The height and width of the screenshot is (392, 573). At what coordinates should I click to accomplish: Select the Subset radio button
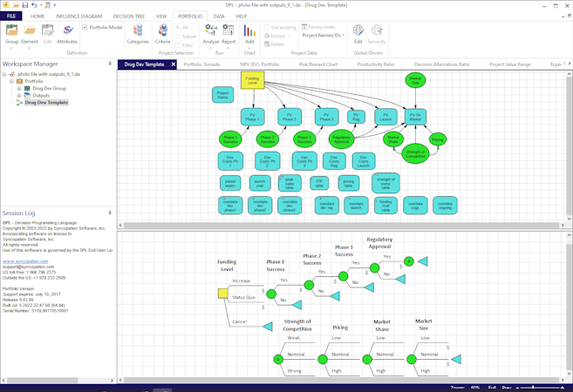[x=178, y=37]
